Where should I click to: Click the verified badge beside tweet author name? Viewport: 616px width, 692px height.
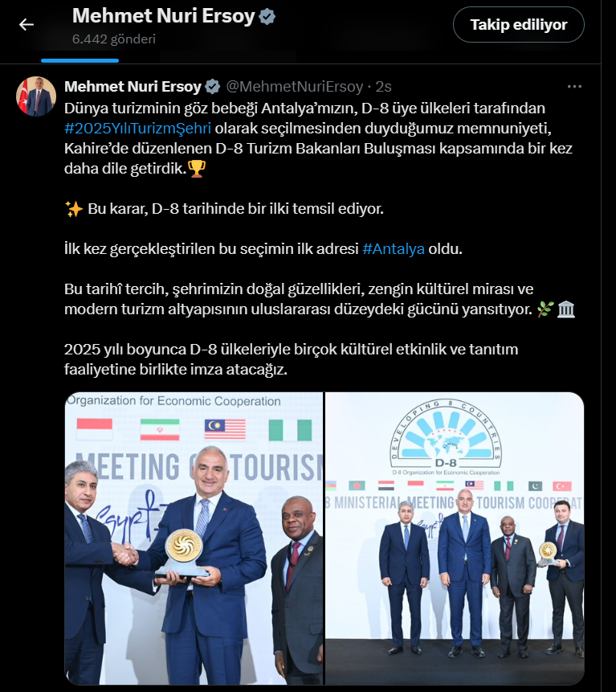coord(213,87)
